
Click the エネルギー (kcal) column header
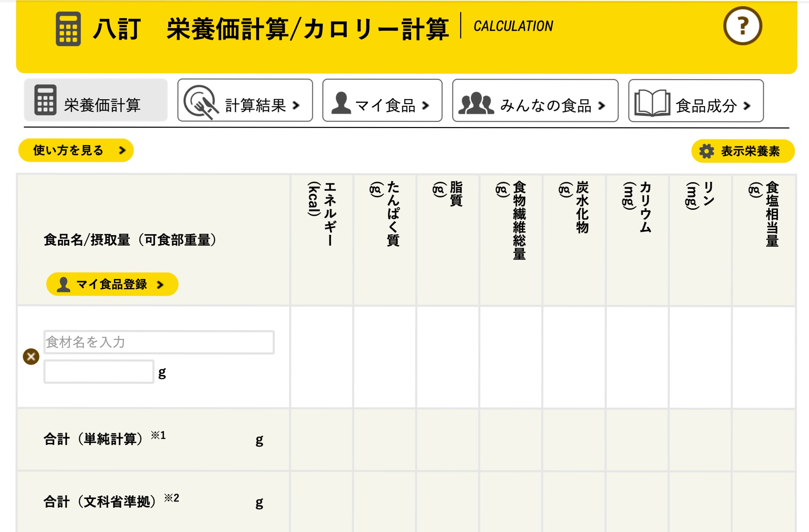click(322, 240)
